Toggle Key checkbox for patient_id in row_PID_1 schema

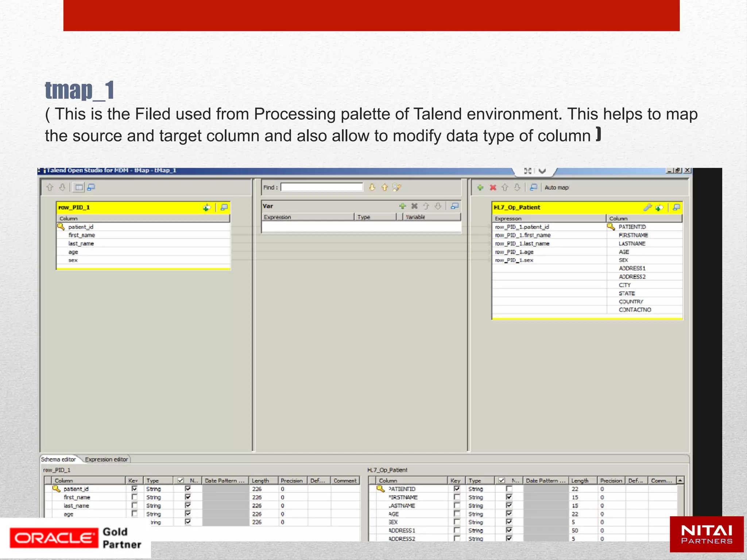[x=135, y=489]
